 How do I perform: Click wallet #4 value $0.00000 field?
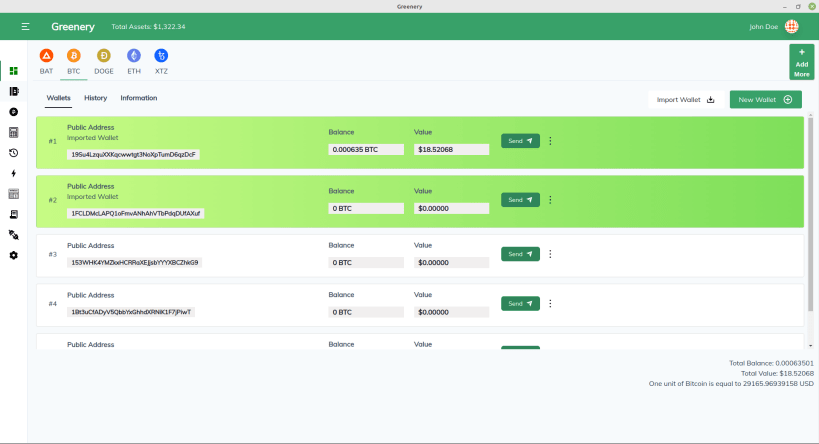click(x=451, y=312)
